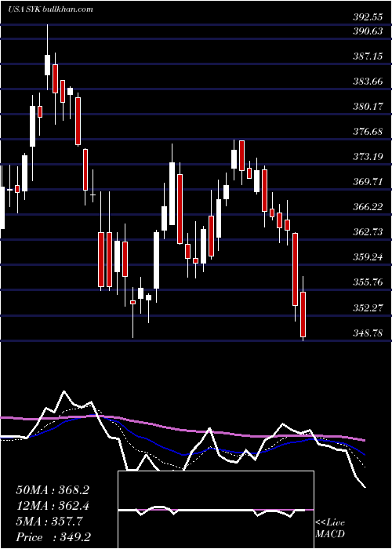
Task: Click the <<Live MACD label
Action: pyautogui.click(x=330, y=529)
